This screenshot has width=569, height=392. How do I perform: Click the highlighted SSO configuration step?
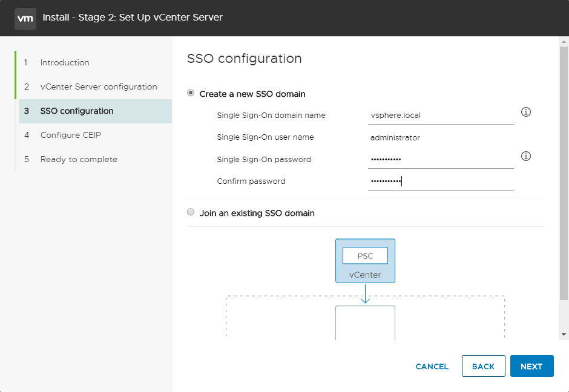coord(77,111)
